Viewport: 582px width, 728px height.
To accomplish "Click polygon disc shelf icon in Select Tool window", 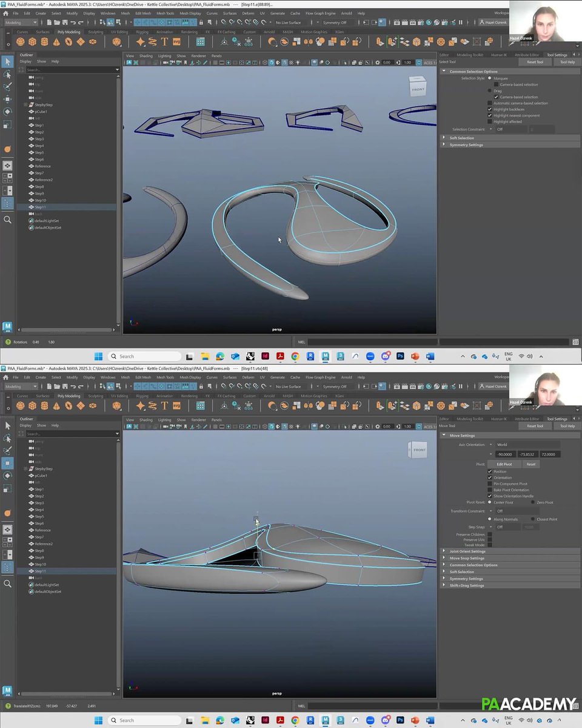I will (x=92, y=42).
